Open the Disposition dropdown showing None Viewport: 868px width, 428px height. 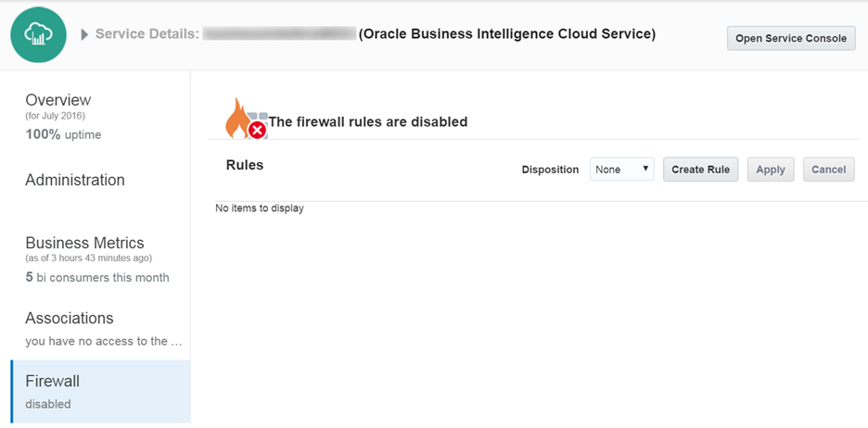tap(621, 170)
